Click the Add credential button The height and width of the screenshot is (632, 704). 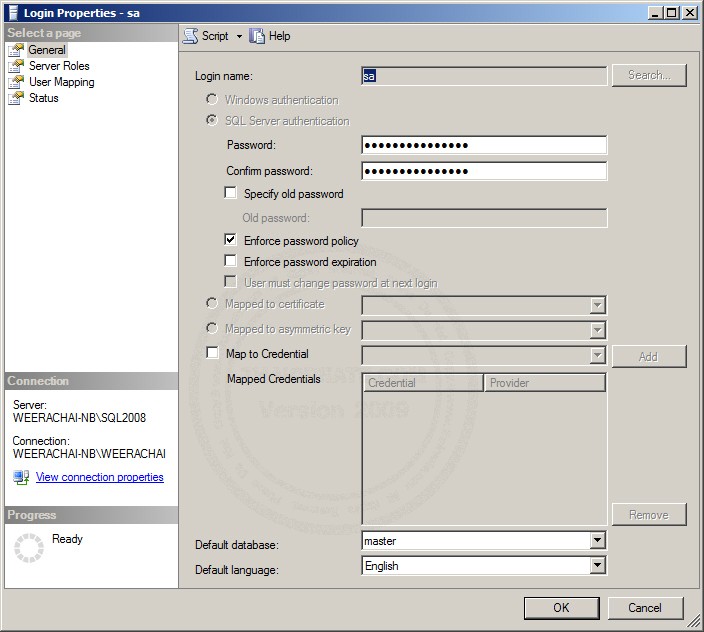(x=649, y=357)
